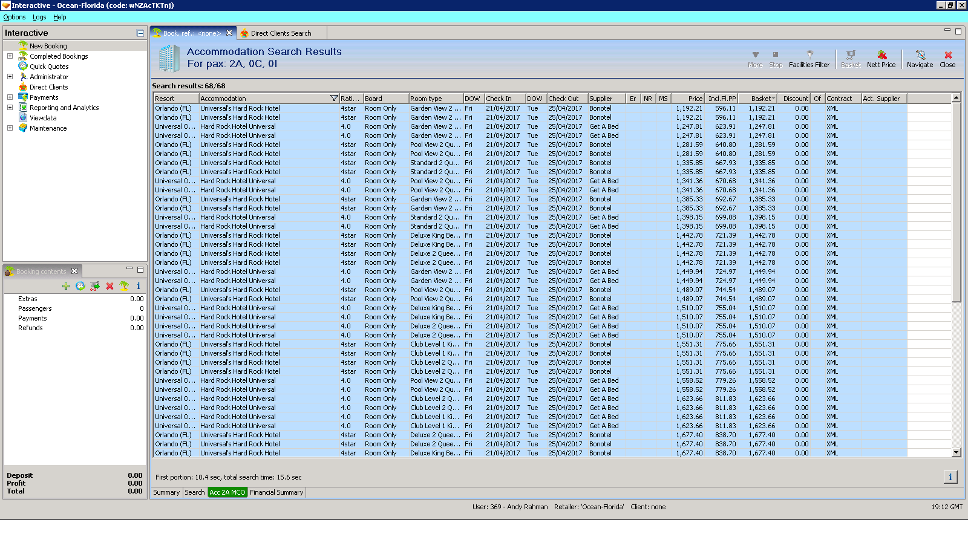
Task: Open the Accommodation column filter funnel
Action: tap(334, 99)
